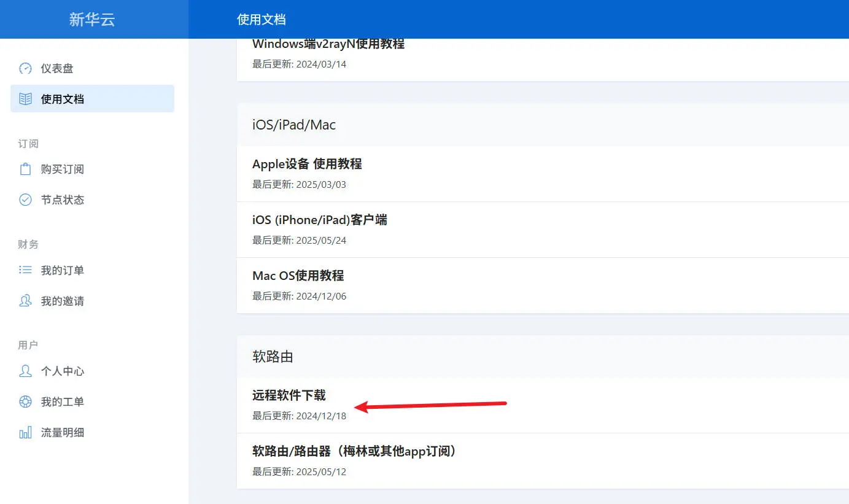The width and height of the screenshot is (849, 504).
Task: Open the 仪表盘 menu item
Action: tap(92, 68)
